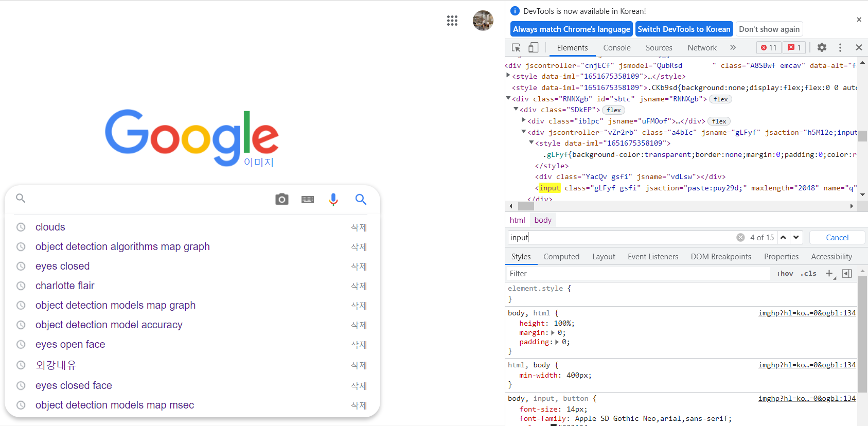Toggle :hov element state panel
Viewport: 868px width, 426px height.
coord(785,273)
